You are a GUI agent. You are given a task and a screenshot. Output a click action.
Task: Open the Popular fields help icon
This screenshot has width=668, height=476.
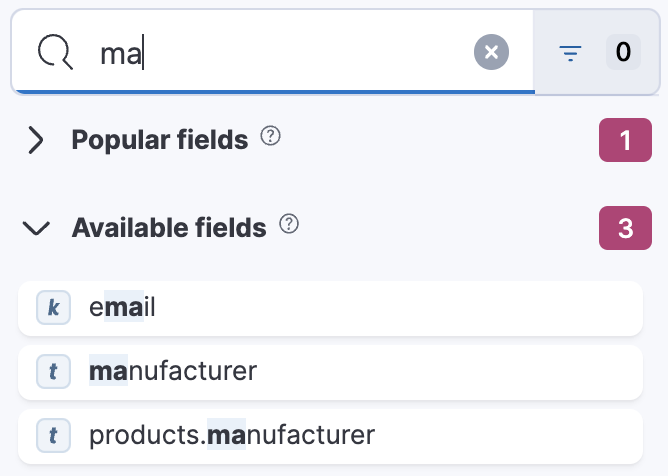coord(270,137)
